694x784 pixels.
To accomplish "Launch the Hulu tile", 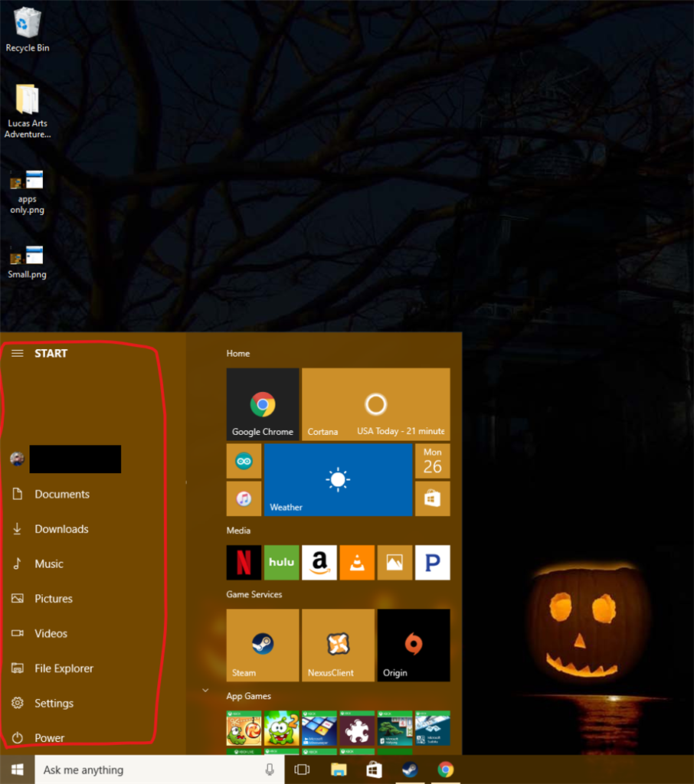I will pos(281,563).
